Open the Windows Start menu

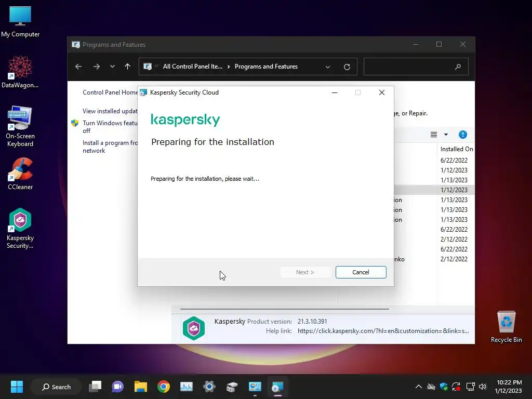pyautogui.click(x=17, y=387)
